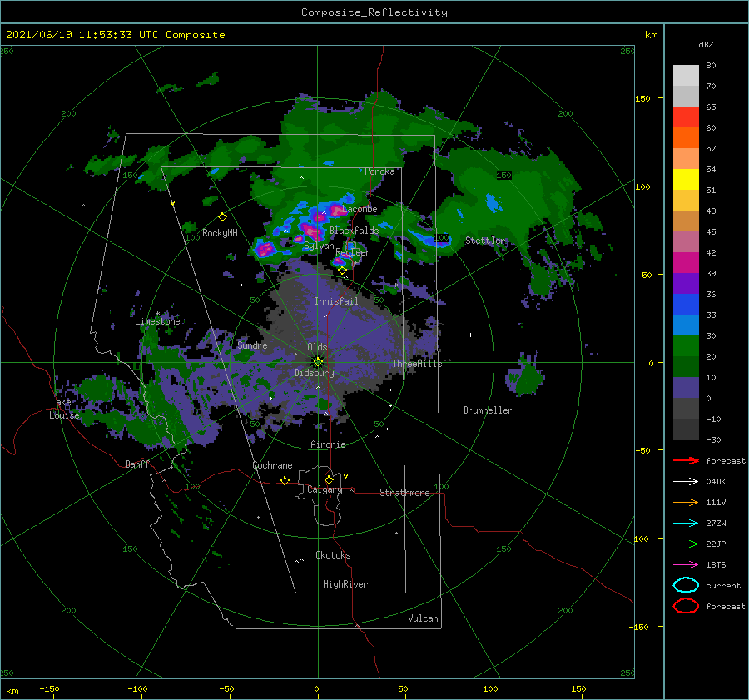749x700 pixels.
Task: Click the Airdrie city label
Action: coord(328,444)
